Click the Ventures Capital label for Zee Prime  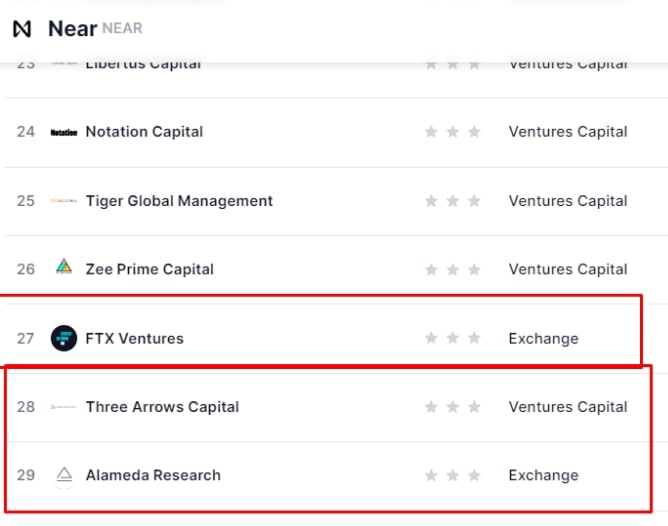coord(568,269)
